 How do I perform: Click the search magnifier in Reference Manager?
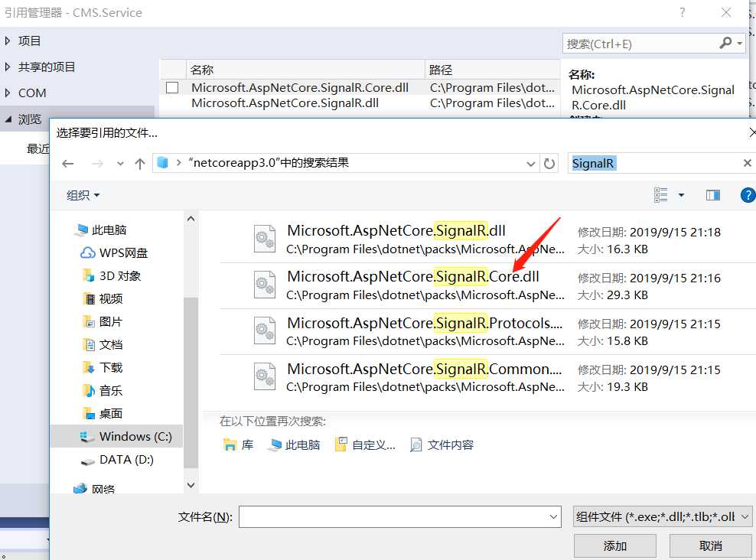click(x=725, y=44)
